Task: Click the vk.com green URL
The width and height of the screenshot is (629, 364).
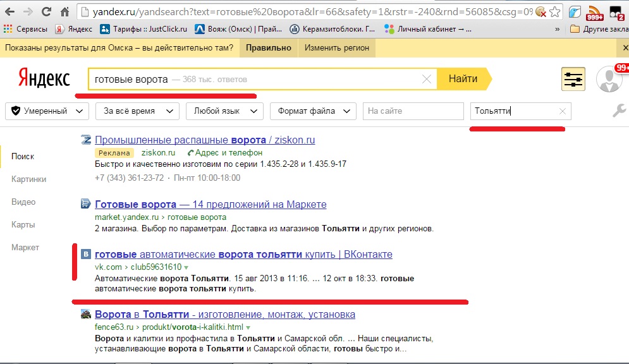Action: [x=108, y=267]
